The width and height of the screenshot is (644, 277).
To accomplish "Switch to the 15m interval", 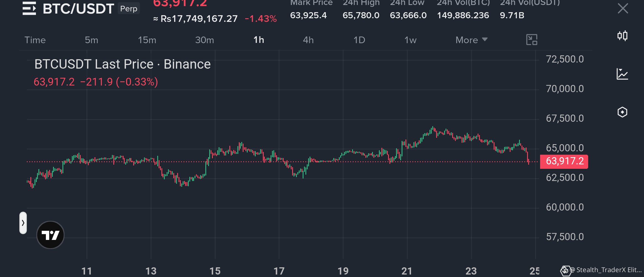I will 147,40.
